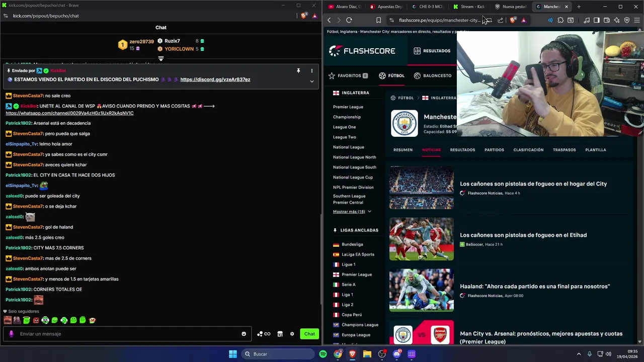The height and width of the screenshot is (362, 644).
Task: Open Brave Shields on Flashscore
Action: pyautogui.click(x=513, y=20)
